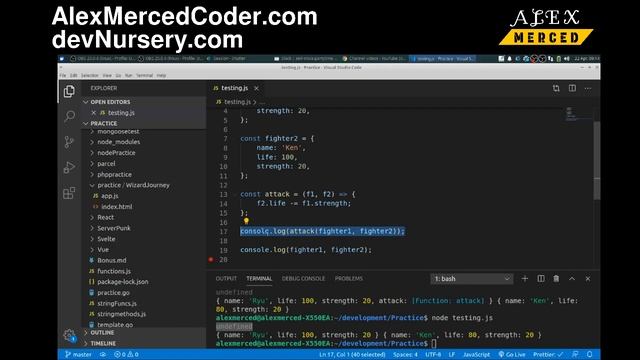This screenshot has width=640, height=360.
Task: Close testing.js in Open Editors list
Action: click(x=93, y=113)
